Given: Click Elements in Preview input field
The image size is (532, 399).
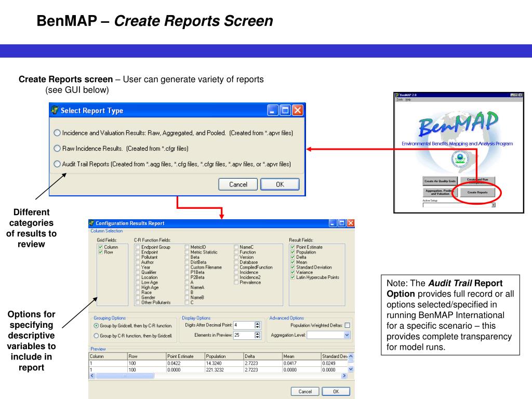Looking at the screenshot, I should 244,335.
